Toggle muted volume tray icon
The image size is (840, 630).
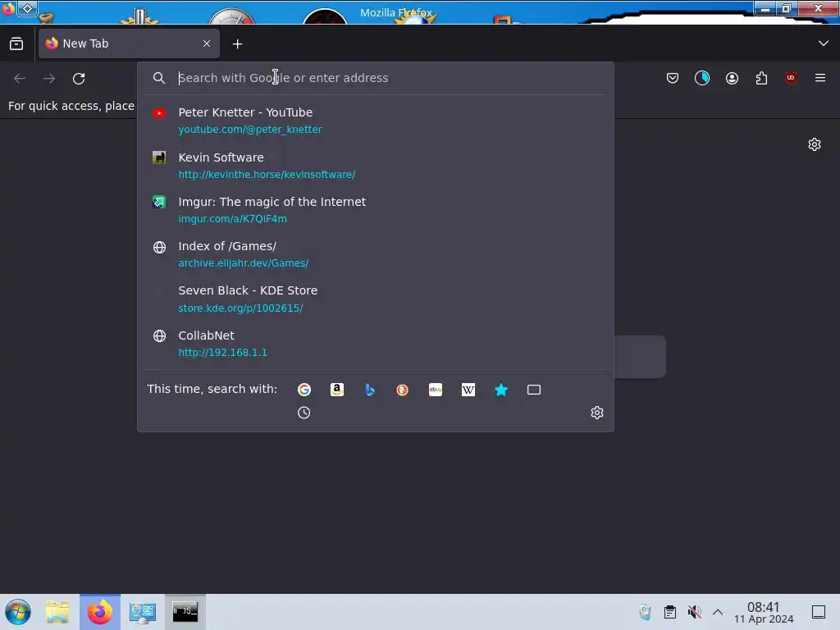[694, 612]
